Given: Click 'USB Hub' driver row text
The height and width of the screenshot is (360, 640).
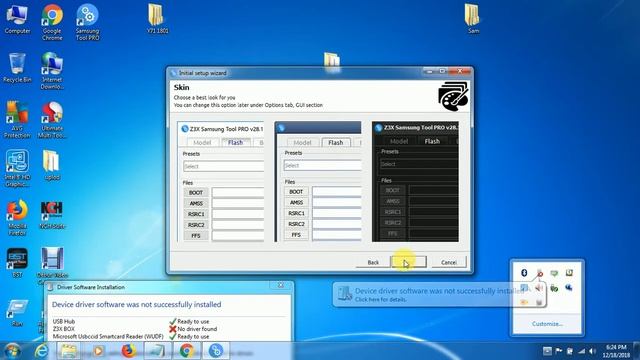Looking at the screenshot, I should [64, 321].
